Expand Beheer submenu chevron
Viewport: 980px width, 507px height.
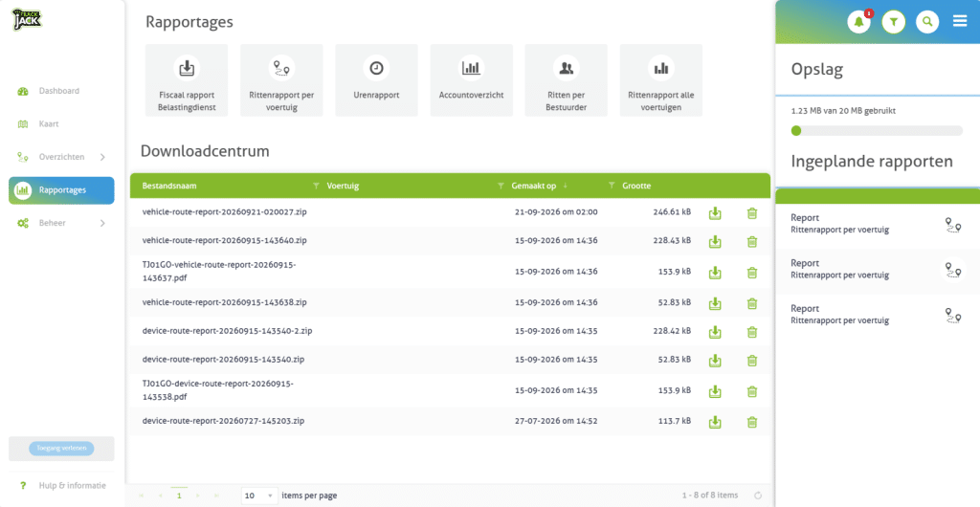[102, 223]
